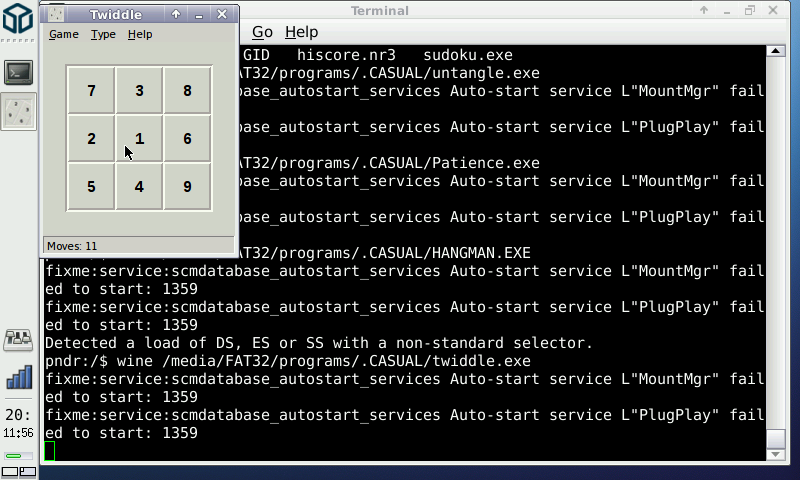
Task: Click the puzzle tile numbered 7
Action: (x=91, y=91)
